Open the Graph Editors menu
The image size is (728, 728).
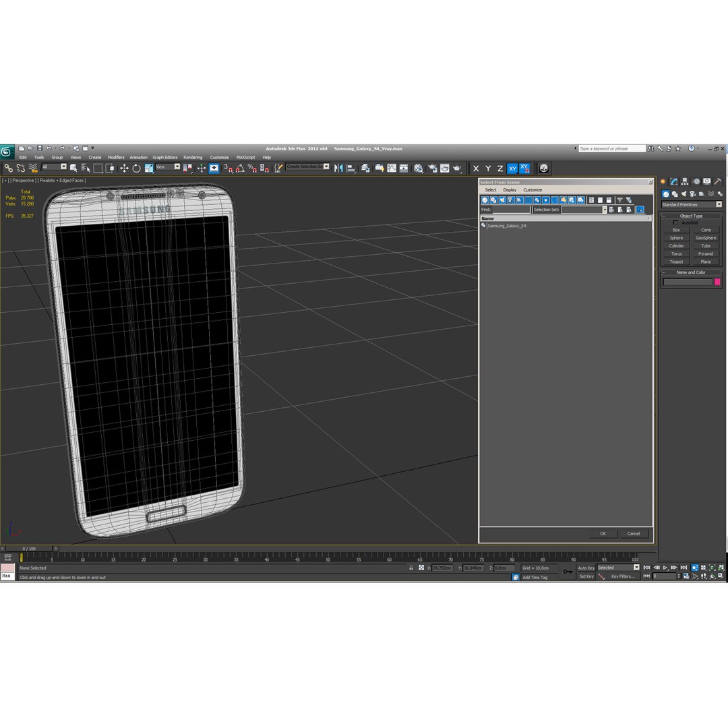point(165,157)
